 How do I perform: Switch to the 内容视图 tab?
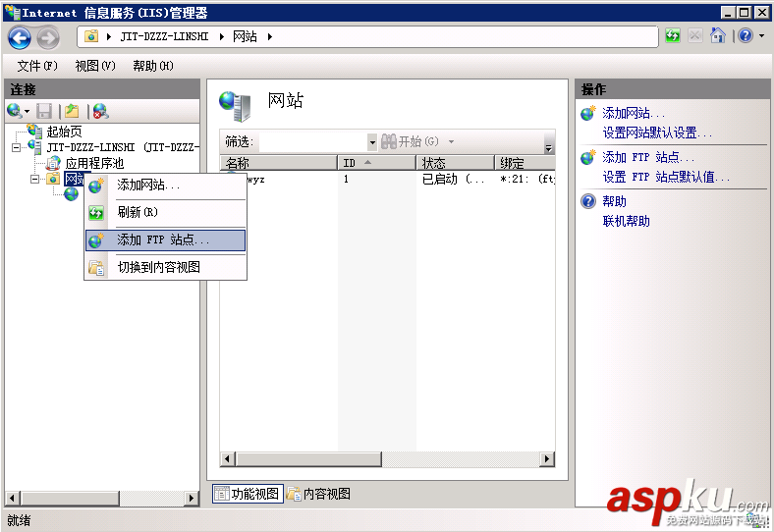pyautogui.click(x=319, y=494)
